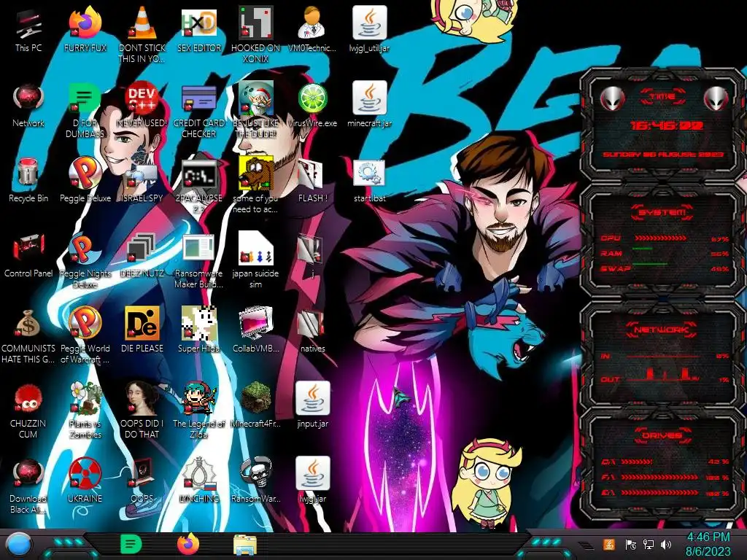
Task: Select the lwjgl.jar file icon
Action: [x=312, y=473]
